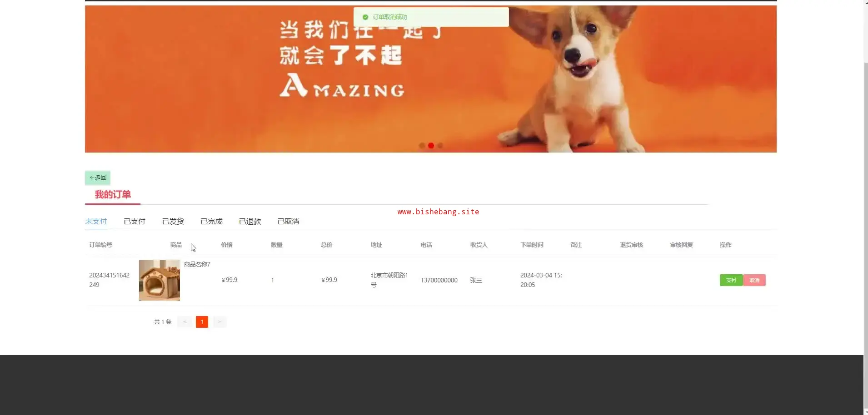This screenshot has width=868, height=415.
Task: Click the 退货审核 column header
Action: [x=632, y=245]
